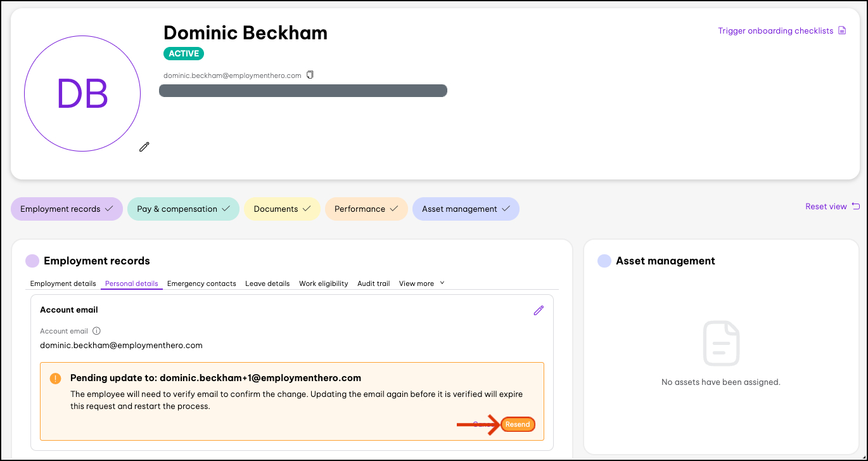Viewport: 868px width, 461px height.
Task: Expand the View more dropdown
Action: click(421, 283)
